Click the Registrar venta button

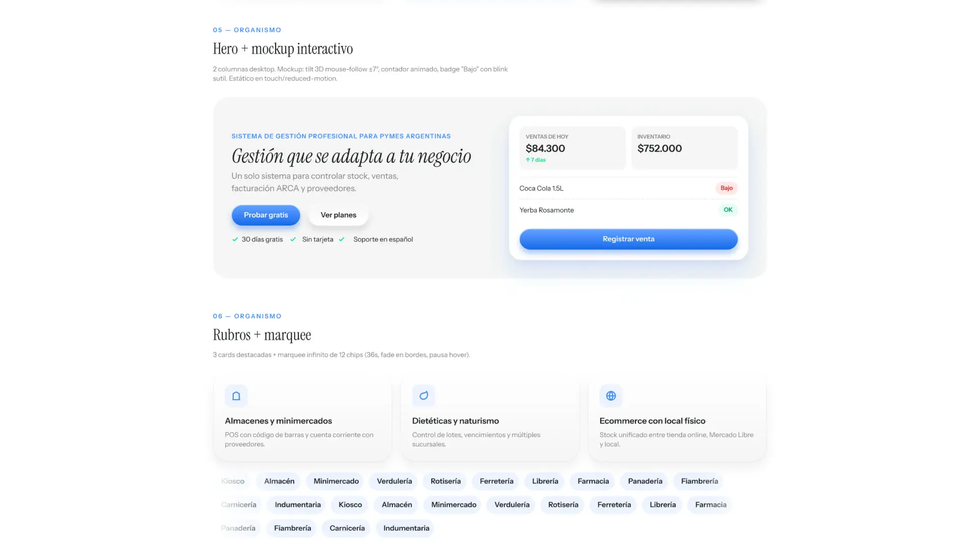628,239
